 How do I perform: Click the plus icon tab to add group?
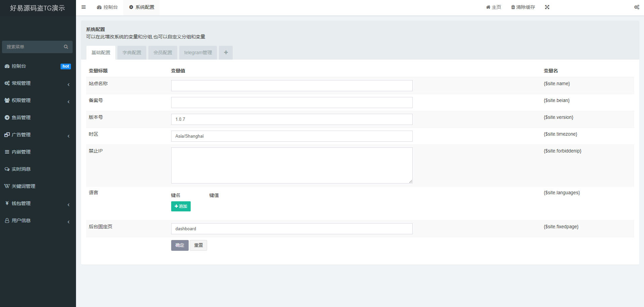226,53
